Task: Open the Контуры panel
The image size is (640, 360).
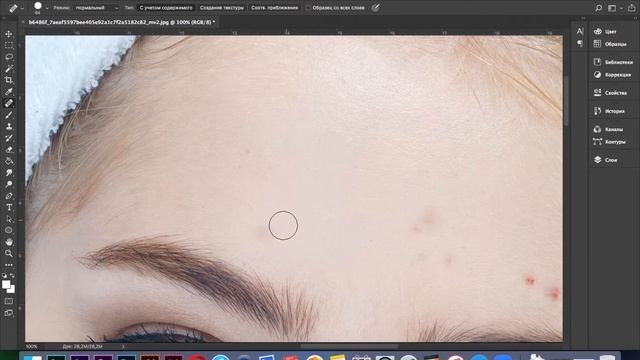Action: tap(609, 142)
